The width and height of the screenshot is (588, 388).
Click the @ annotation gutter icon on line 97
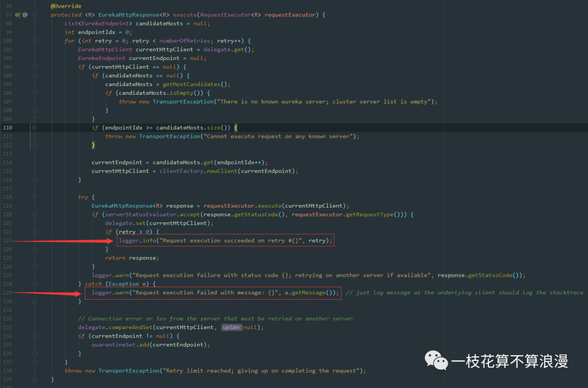(x=25, y=15)
